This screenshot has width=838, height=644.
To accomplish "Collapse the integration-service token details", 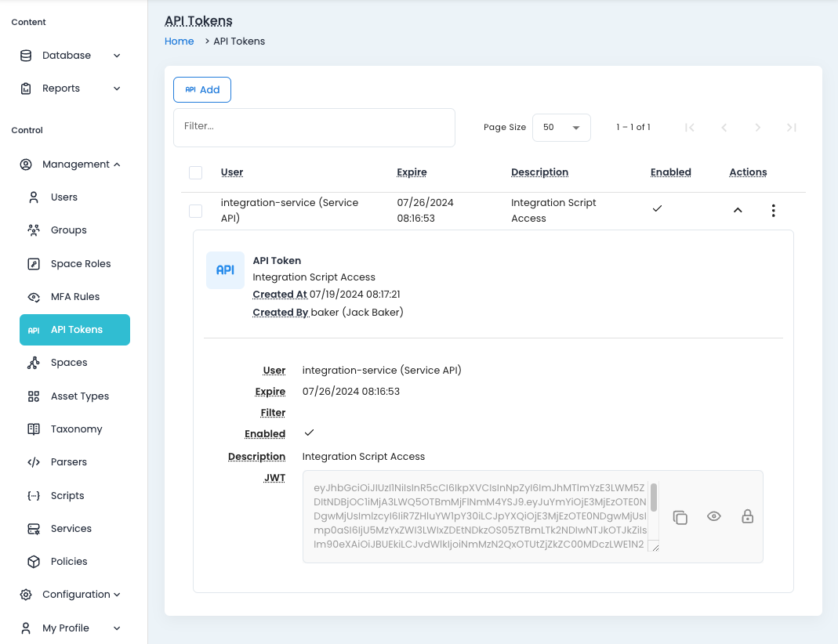I will click(737, 210).
